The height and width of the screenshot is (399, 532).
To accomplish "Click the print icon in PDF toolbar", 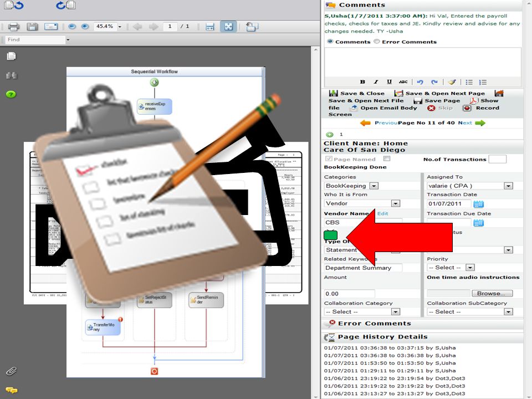I will (x=13, y=27).
